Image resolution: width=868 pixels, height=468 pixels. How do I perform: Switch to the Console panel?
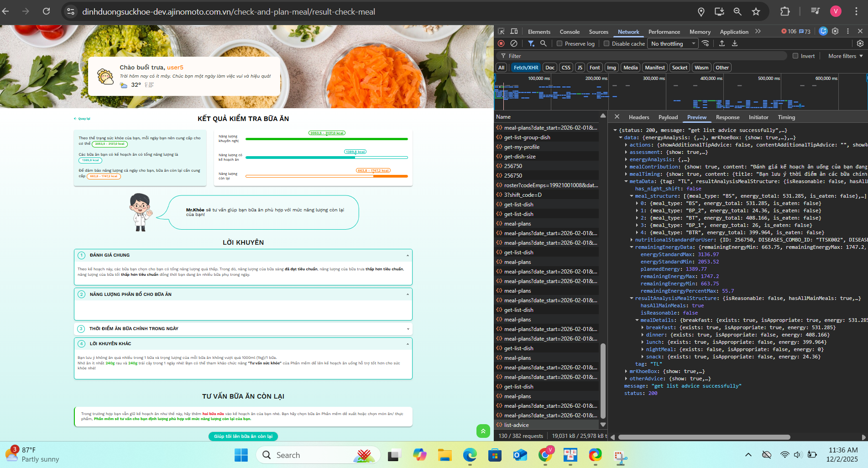pyautogui.click(x=570, y=32)
